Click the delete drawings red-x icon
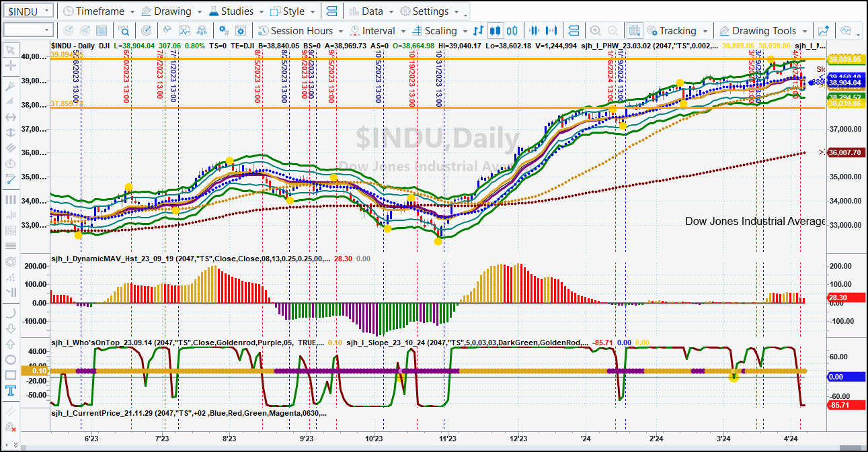This screenshot has width=868, height=452. pos(10,428)
